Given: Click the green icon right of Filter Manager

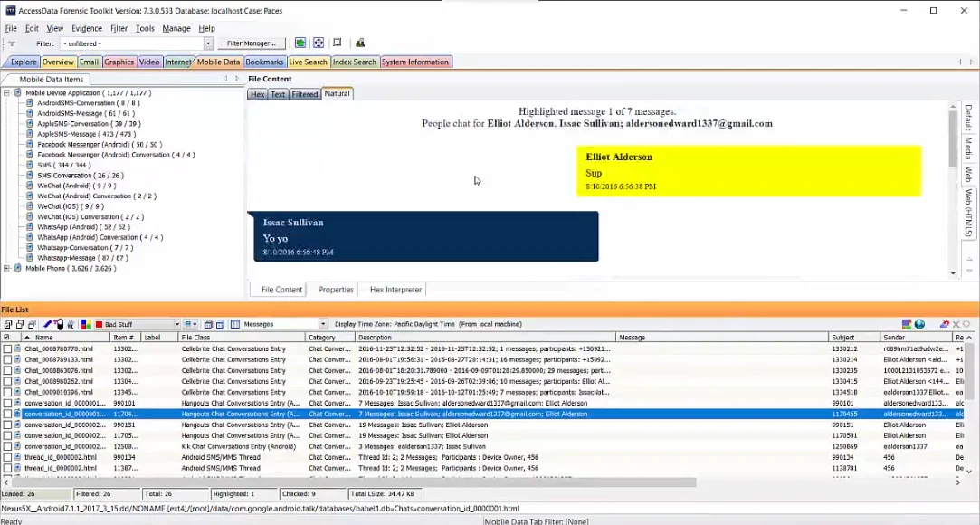Looking at the screenshot, I should (x=300, y=43).
